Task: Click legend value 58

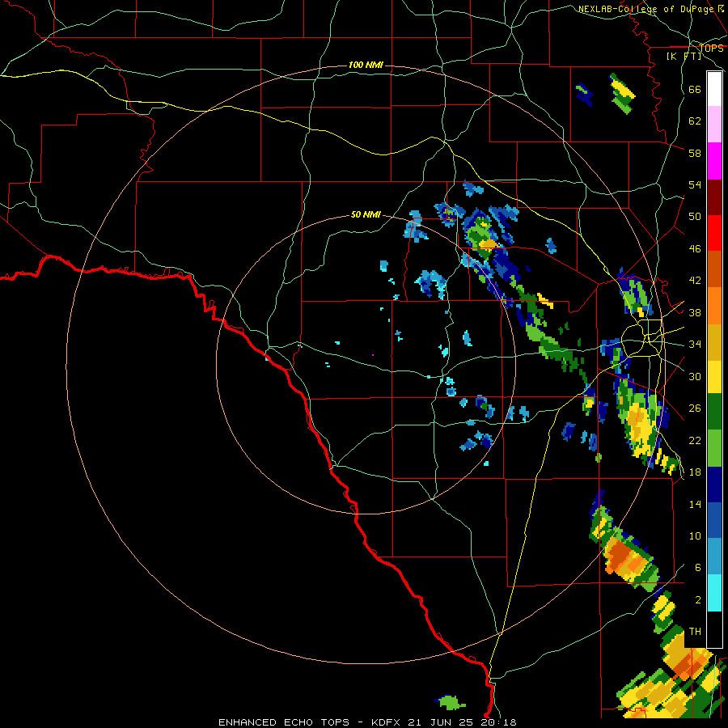Action: click(695, 153)
